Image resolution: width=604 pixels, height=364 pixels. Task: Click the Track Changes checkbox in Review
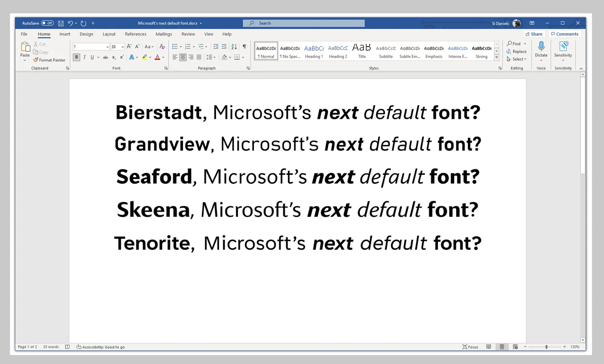(188, 34)
